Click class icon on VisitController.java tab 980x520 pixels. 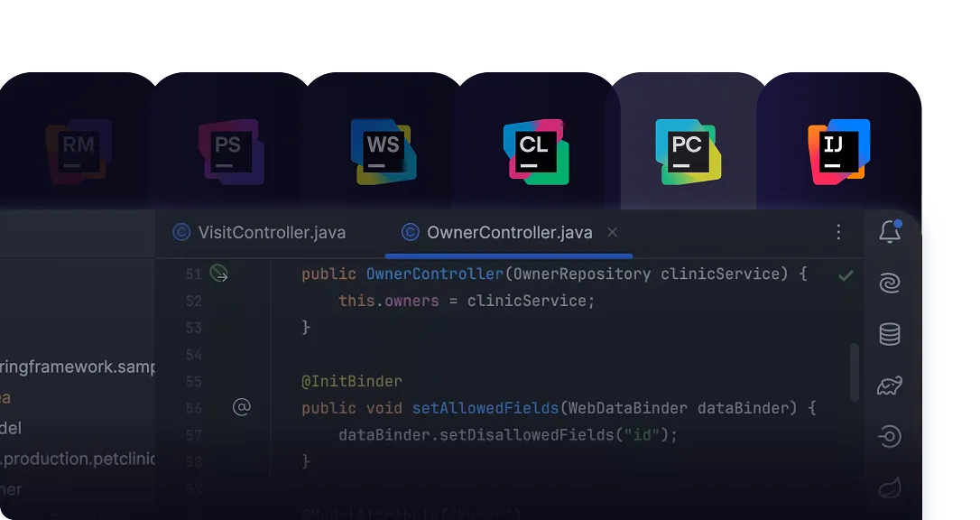click(181, 232)
